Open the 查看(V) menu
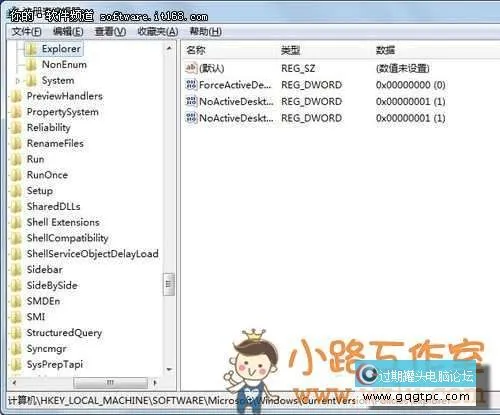500x415 pixels. point(110,32)
